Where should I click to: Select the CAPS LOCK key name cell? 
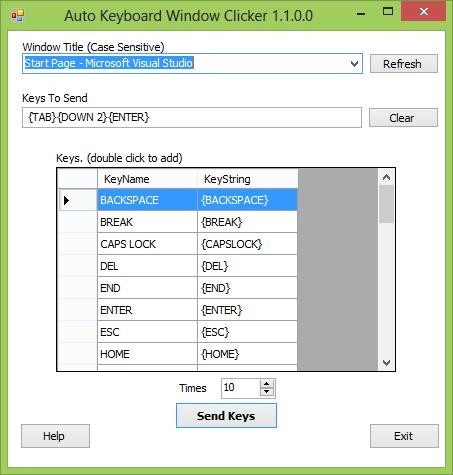(147, 244)
